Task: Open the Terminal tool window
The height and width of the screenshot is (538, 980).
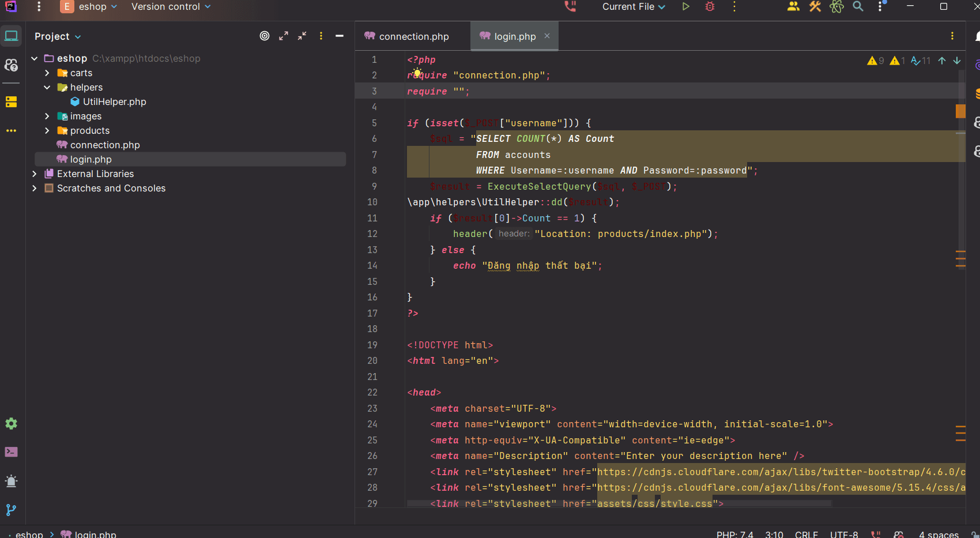Action: [x=11, y=452]
